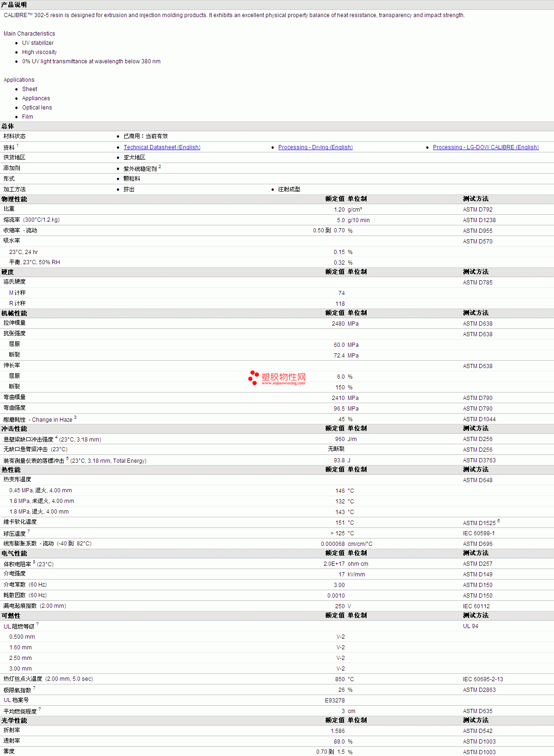Screen dimensions: 554x756
Task: Click the '挤出' processing method
Action: pyautogui.click(x=129, y=189)
